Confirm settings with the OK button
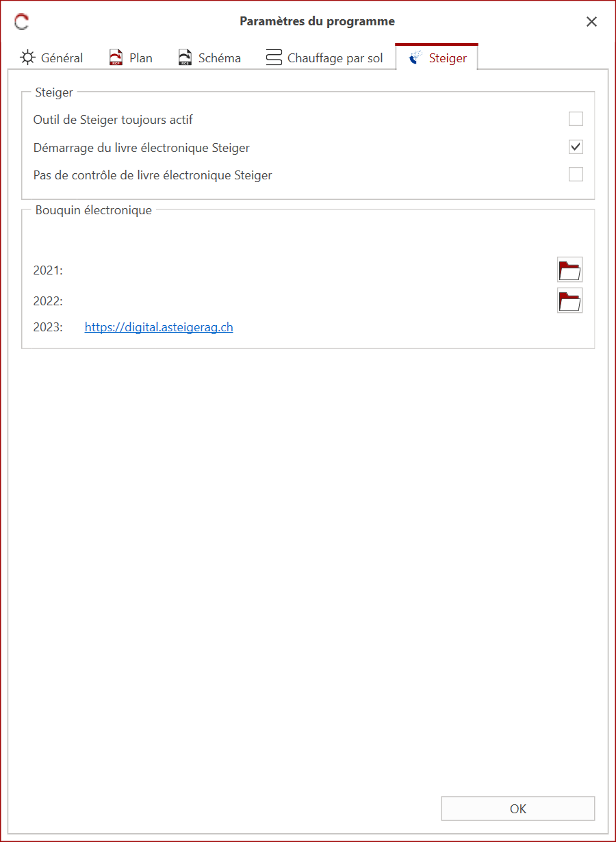This screenshot has width=616, height=842. tap(518, 808)
